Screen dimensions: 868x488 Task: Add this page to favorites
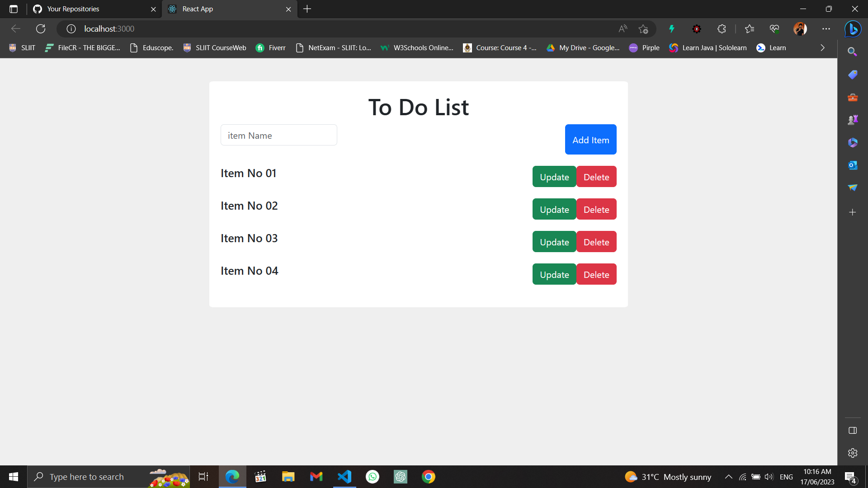[x=643, y=28]
